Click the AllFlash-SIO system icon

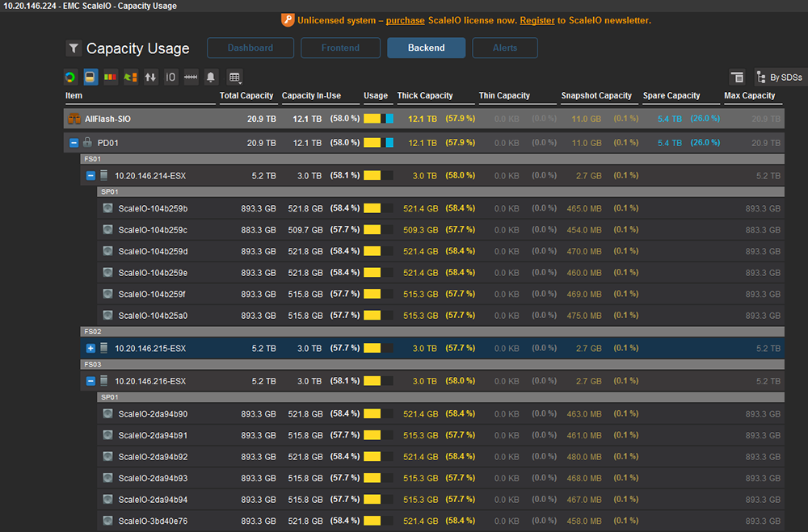tap(74, 119)
